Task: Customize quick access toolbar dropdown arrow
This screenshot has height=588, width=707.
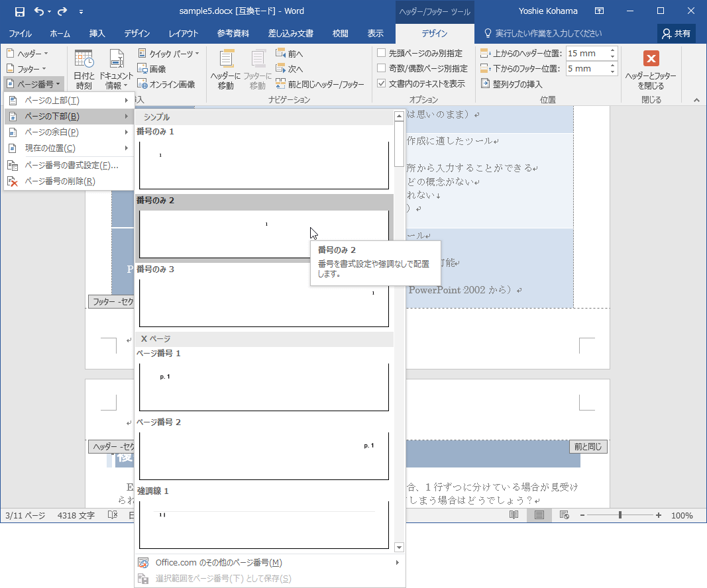Action: tap(81, 12)
